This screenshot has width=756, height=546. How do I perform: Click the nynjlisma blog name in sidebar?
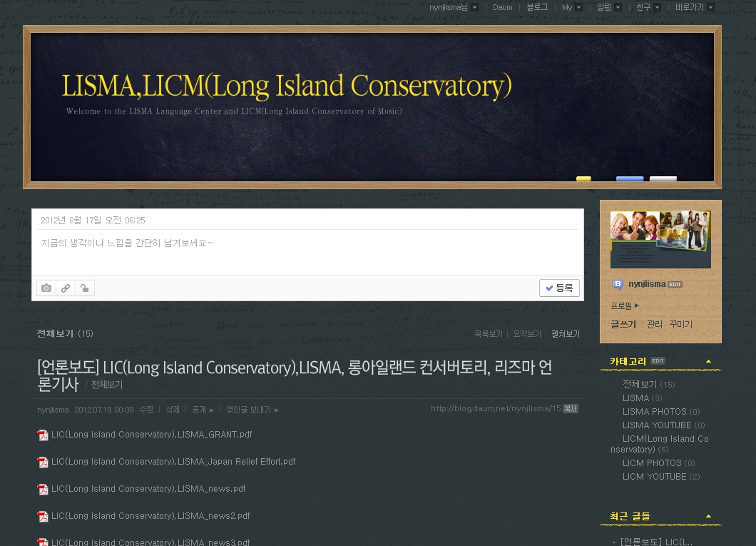[x=647, y=284]
